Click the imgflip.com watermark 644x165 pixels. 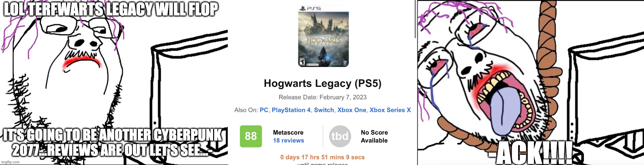point(11,162)
